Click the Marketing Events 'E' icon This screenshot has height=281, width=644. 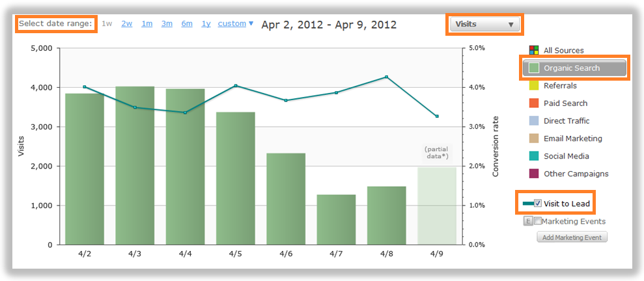pos(527,221)
